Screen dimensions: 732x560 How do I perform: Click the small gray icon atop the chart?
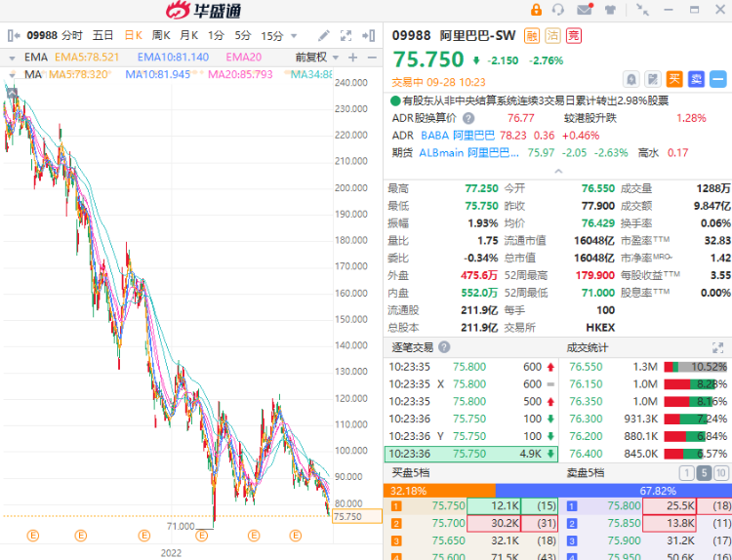click(x=12, y=94)
